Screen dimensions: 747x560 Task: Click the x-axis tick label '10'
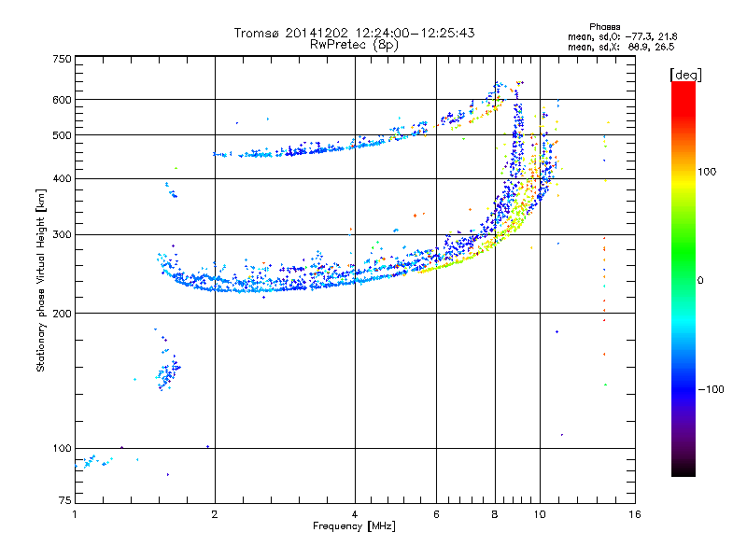[540, 514]
